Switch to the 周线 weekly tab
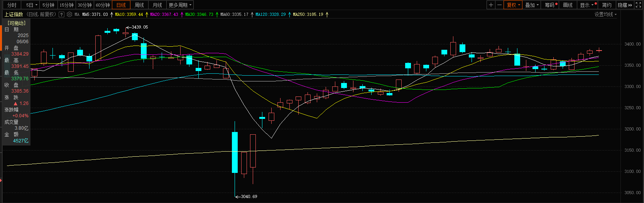The height and width of the screenshot is (203, 644). click(x=139, y=5)
